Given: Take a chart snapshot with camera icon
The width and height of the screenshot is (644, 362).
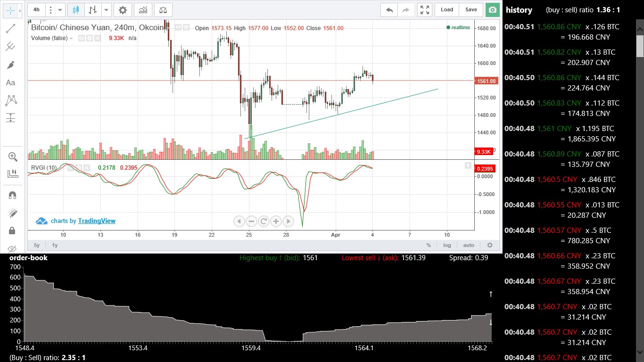Looking at the screenshot, I should [x=492, y=10].
